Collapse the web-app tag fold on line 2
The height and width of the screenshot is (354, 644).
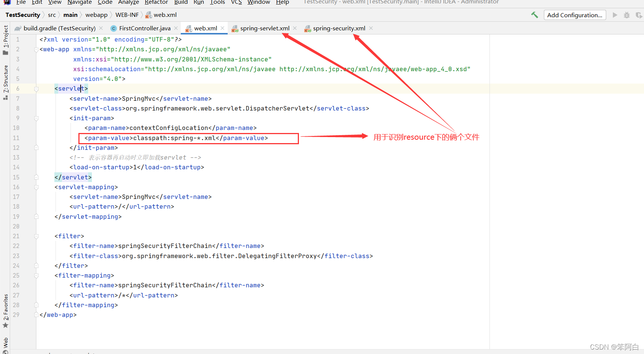point(36,49)
